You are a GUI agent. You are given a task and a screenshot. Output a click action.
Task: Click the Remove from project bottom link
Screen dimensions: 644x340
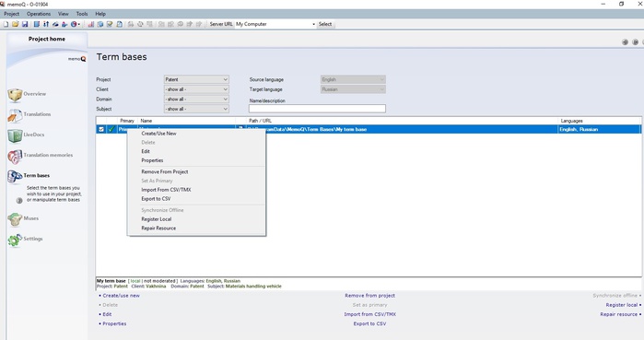click(x=369, y=296)
